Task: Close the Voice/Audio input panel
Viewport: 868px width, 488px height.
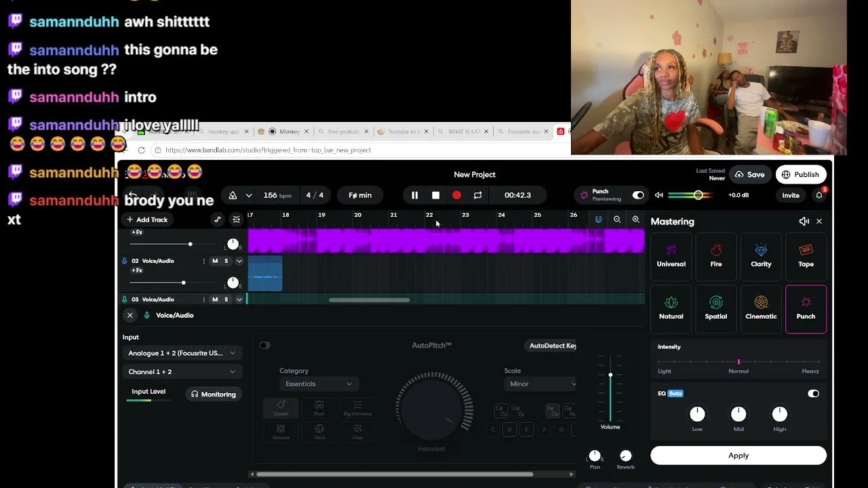Action: [130, 315]
